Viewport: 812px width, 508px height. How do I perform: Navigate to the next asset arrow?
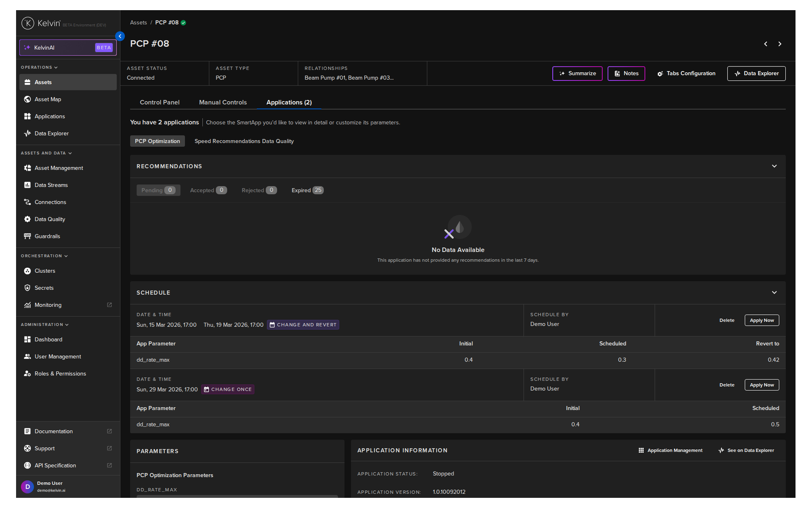(x=779, y=44)
